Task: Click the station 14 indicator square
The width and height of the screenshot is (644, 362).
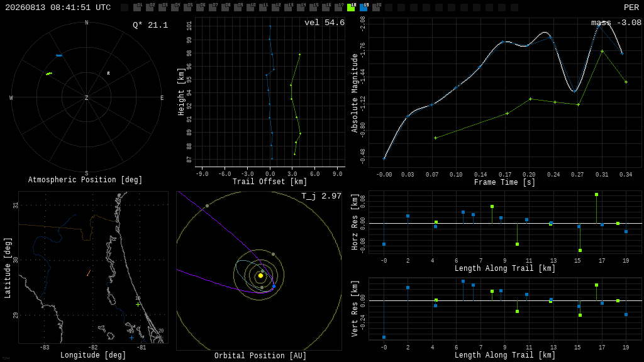Action: coord(301,8)
